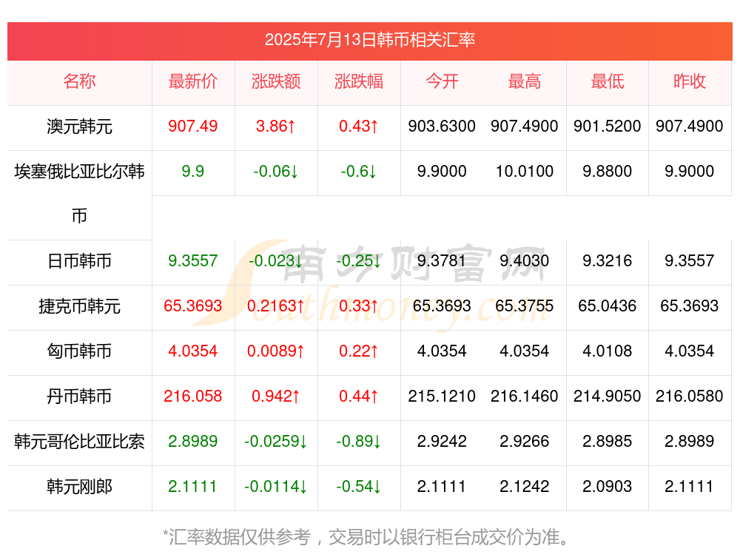The height and width of the screenshot is (560, 740).
Task: Click lowest value 9.3216
Action: 608,261
